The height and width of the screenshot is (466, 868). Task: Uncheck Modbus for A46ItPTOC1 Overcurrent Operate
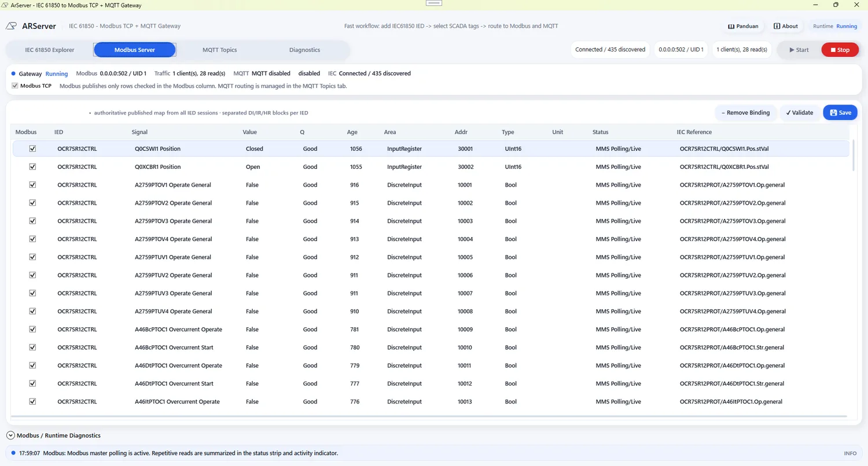[x=32, y=402]
